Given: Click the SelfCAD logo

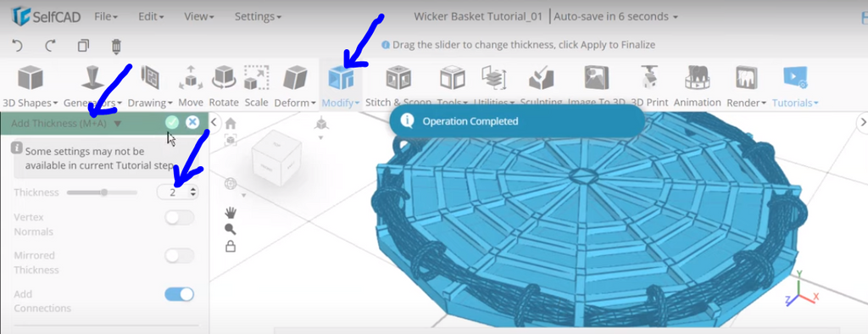Looking at the screenshot, I should (x=46, y=17).
